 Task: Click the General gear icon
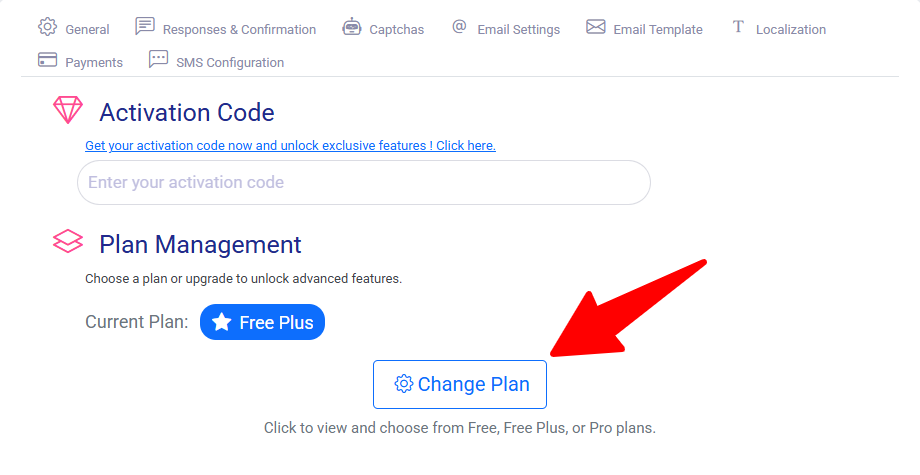point(47,27)
